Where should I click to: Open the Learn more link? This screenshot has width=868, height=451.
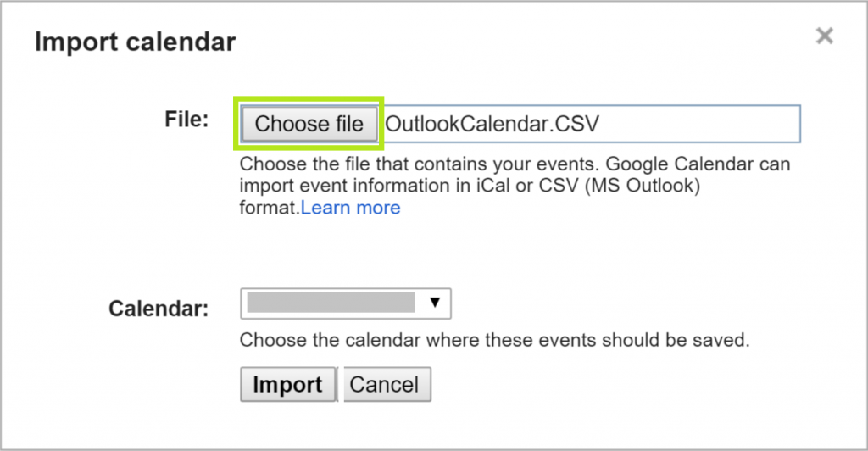pyautogui.click(x=351, y=207)
